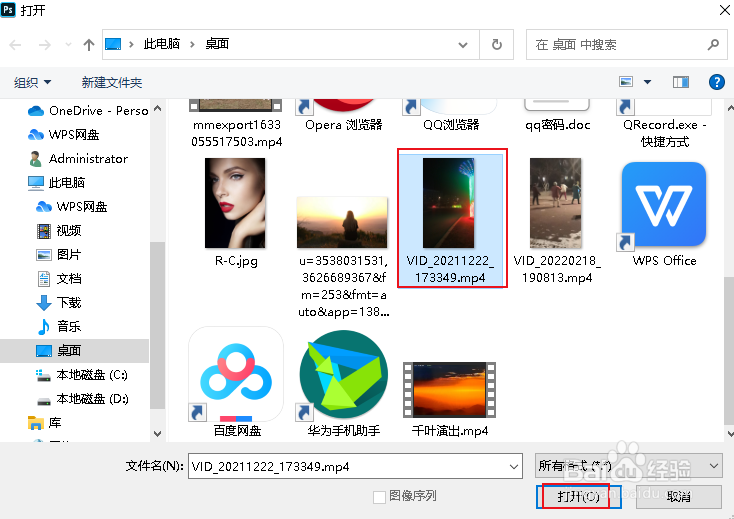Click the 文件名 text field

tap(348, 466)
